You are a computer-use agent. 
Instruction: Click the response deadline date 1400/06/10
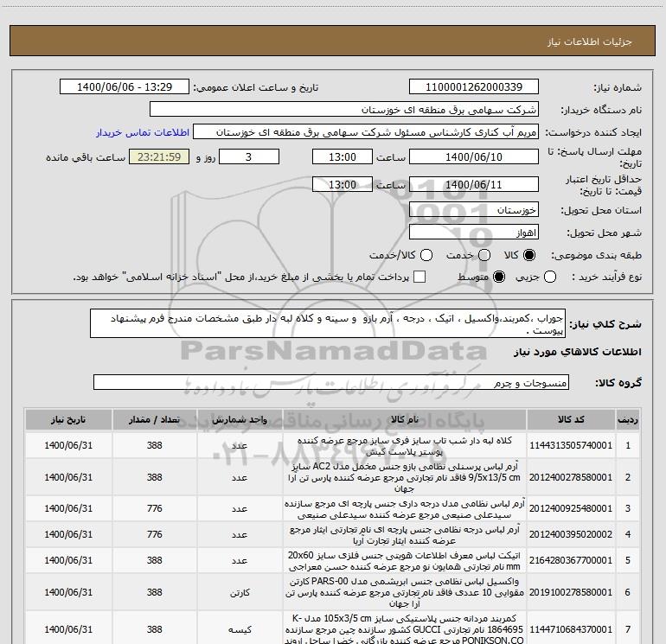(473, 157)
